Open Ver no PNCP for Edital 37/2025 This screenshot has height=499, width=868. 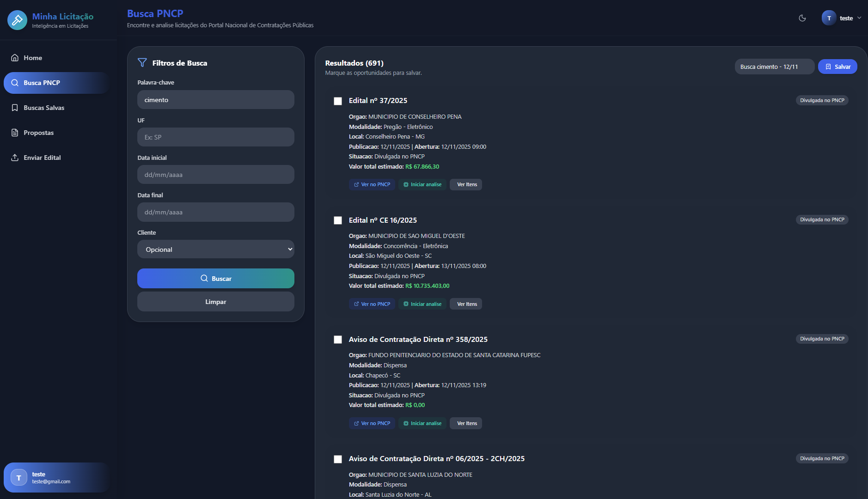[x=372, y=184]
